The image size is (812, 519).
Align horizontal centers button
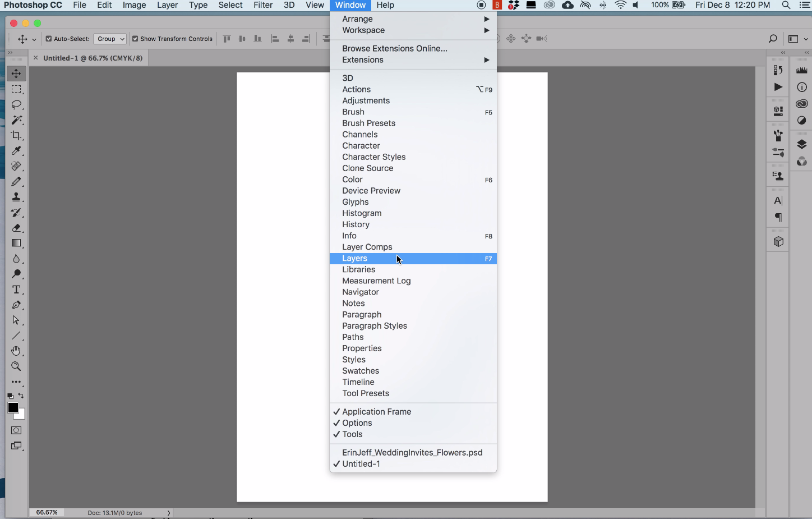click(x=290, y=39)
